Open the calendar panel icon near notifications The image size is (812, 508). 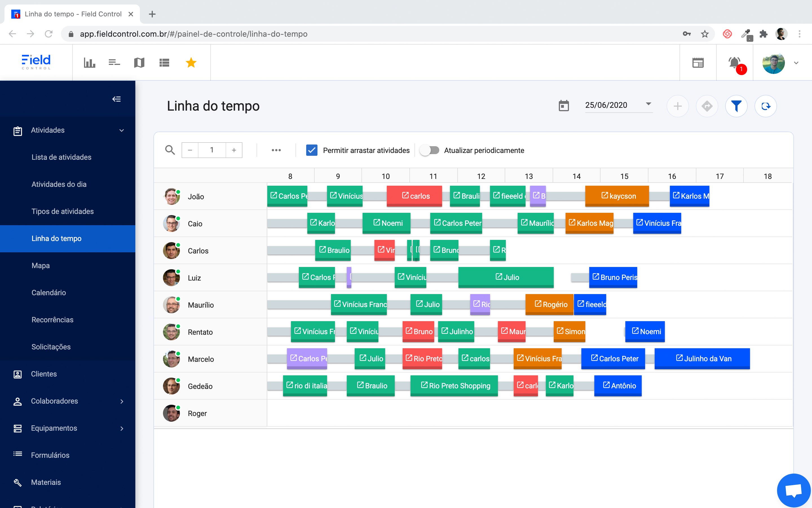pos(698,62)
